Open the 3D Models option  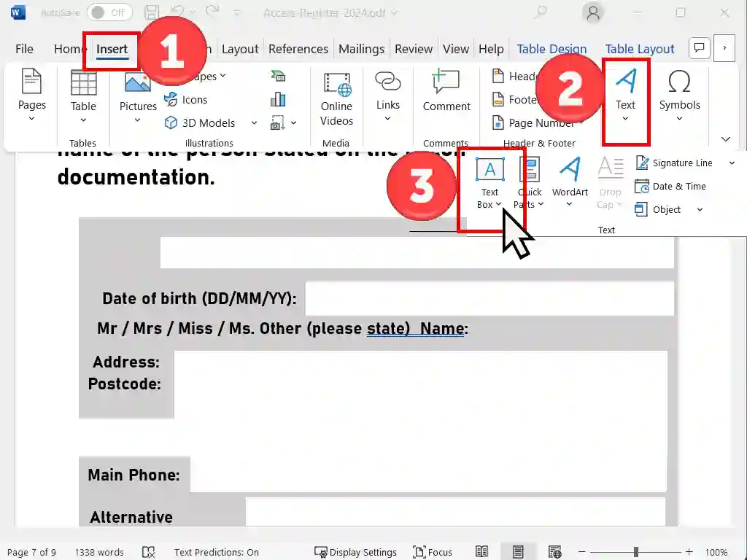pyautogui.click(x=208, y=122)
